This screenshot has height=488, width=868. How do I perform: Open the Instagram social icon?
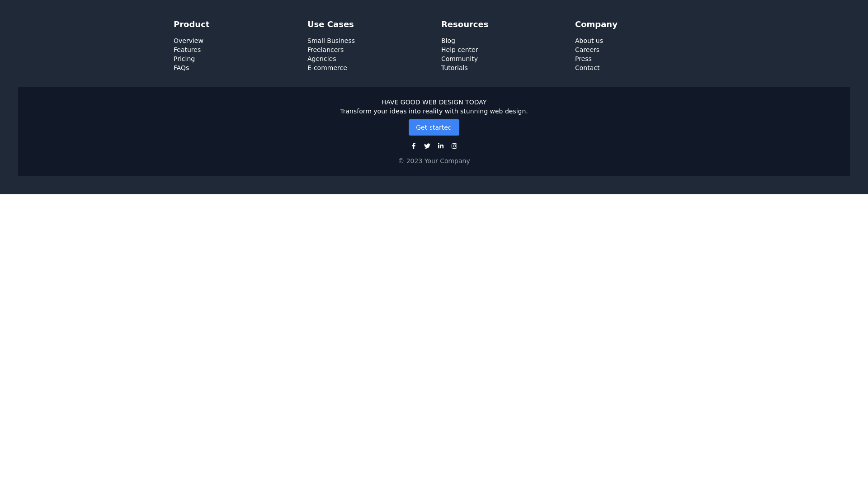pos(454,146)
